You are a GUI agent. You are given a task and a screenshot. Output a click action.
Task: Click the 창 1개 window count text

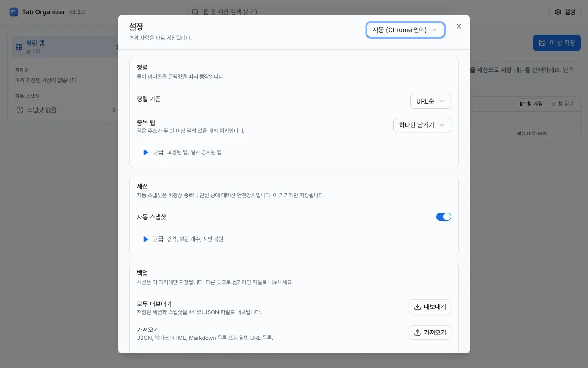point(34,52)
